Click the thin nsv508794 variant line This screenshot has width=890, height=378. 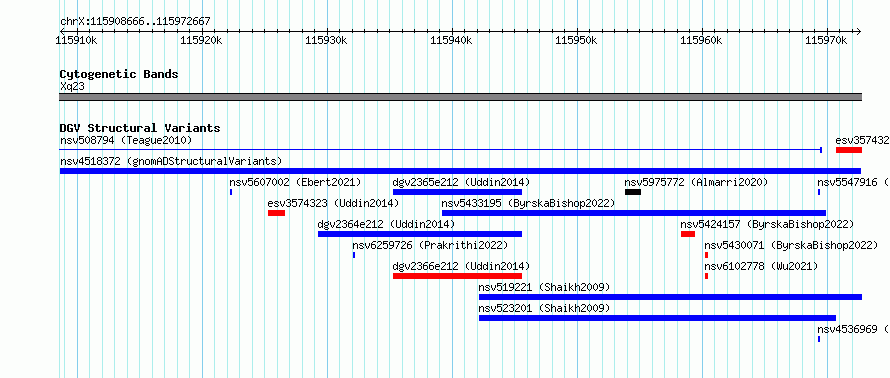click(440, 150)
